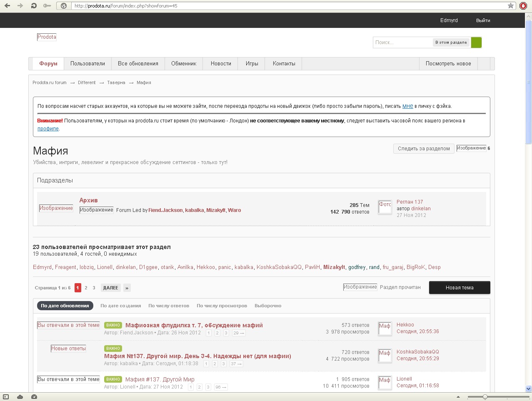
Task: Click the key-shaped password icon
Action: click(x=47, y=6)
